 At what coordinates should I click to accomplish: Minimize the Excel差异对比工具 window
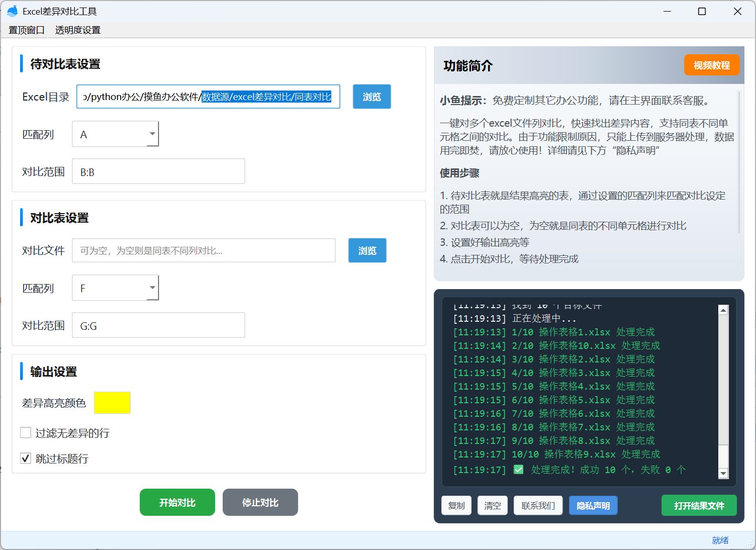[x=668, y=11]
